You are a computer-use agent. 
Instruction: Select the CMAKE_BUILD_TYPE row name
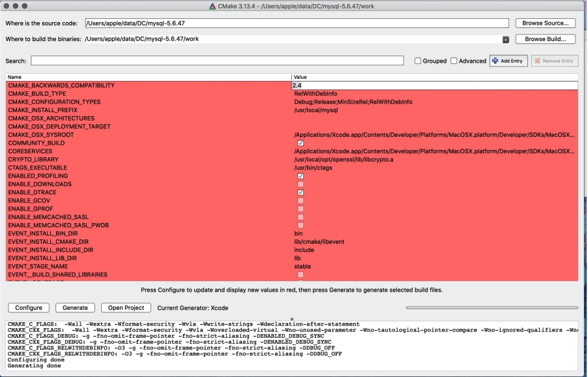coord(37,94)
